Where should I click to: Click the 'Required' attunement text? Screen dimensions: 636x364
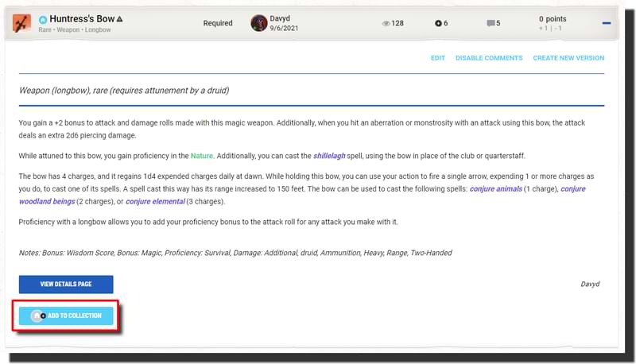[x=218, y=23]
